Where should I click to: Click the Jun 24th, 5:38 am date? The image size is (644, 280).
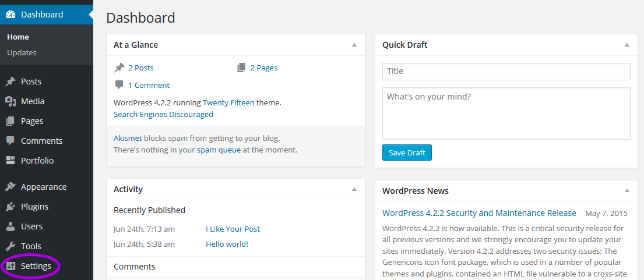pyautogui.click(x=144, y=244)
